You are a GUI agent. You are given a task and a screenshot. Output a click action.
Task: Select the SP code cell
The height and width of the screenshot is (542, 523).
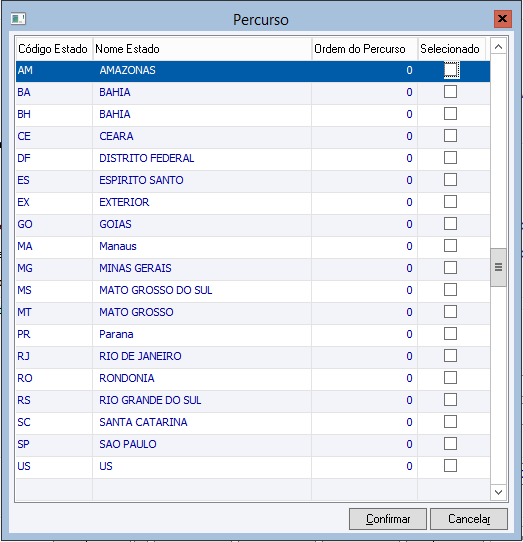tap(54, 445)
